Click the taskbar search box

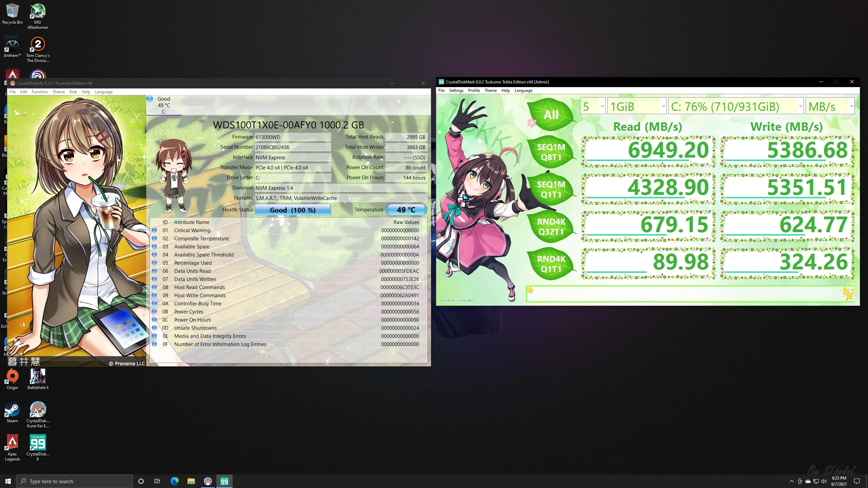pyautogui.click(x=75, y=481)
